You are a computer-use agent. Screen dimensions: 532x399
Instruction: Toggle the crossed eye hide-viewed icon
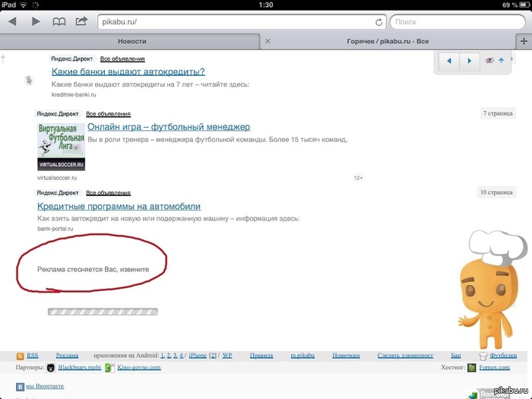[x=489, y=60]
